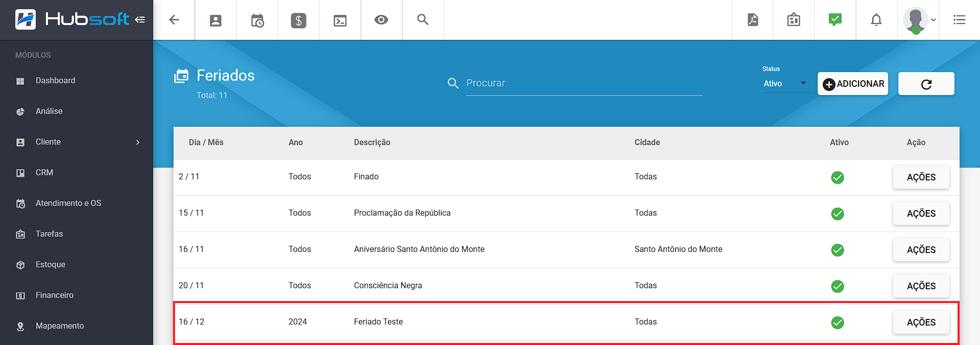Click the 2024 year cell
The height and width of the screenshot is (345, 980).
(298, 322)
